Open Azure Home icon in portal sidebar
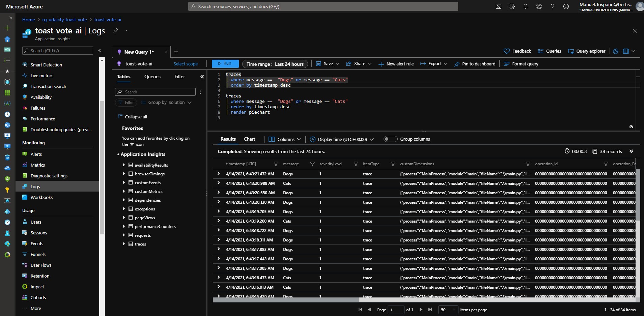This screenshot has height=316, width=644. coord(7,39)
